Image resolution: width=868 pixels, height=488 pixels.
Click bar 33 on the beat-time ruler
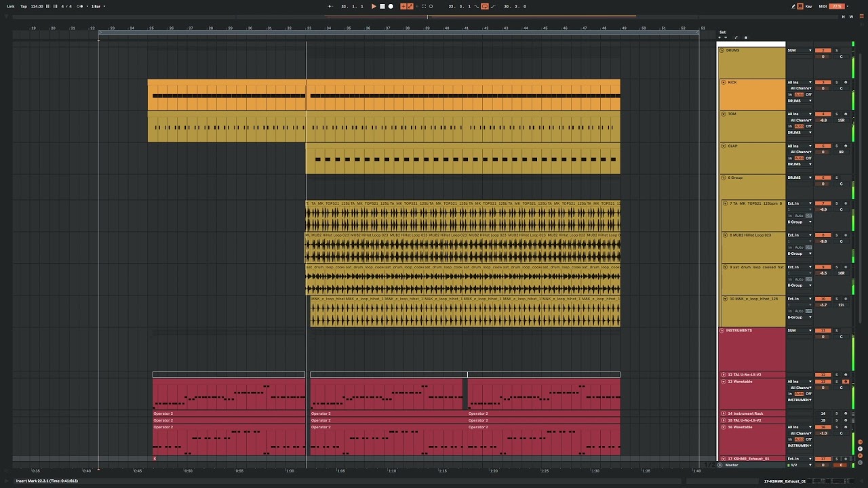(x=309, y=28)
